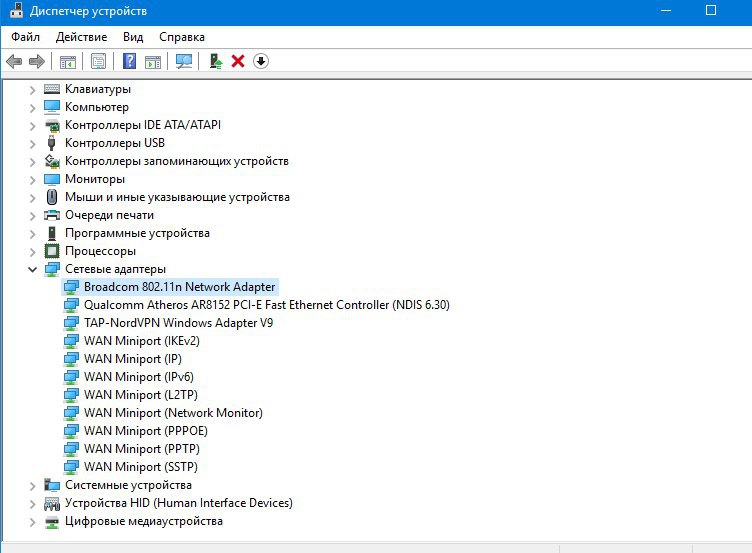Select WAN Miniport (L2TP)

pyautogui.click(x=141, y=395)
